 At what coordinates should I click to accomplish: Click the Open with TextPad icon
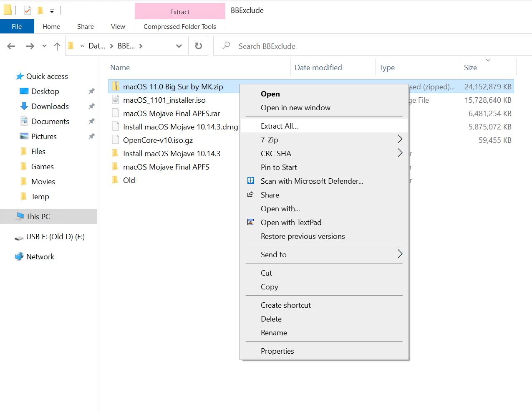click(x=251, y=222)
